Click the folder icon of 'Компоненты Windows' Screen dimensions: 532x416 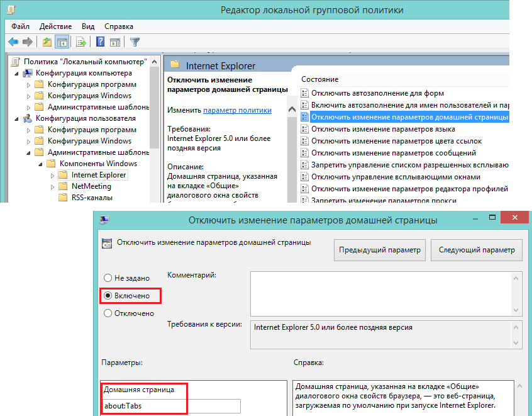pos(51,164)
